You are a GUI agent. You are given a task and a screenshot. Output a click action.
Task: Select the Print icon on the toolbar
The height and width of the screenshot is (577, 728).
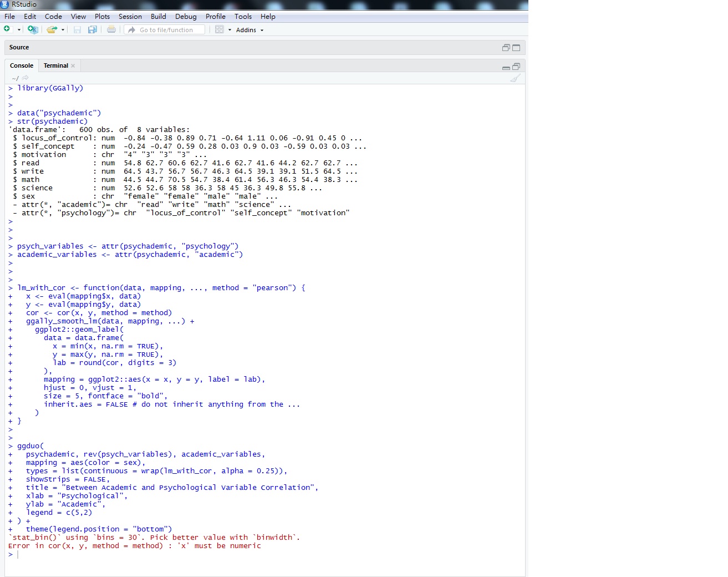tap(111, 29)
